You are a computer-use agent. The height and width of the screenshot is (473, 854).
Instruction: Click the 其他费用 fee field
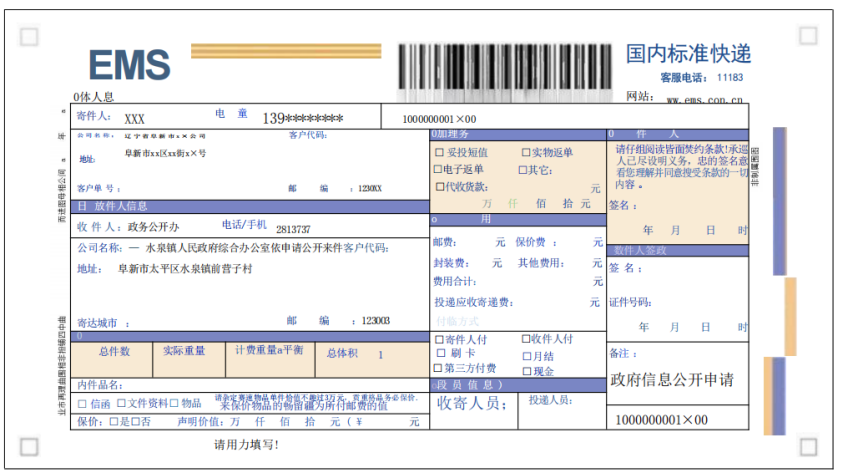[560, 263]
